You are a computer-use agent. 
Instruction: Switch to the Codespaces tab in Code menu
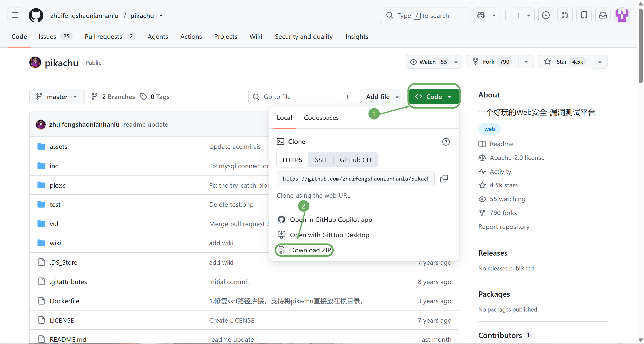coord(321,118)
